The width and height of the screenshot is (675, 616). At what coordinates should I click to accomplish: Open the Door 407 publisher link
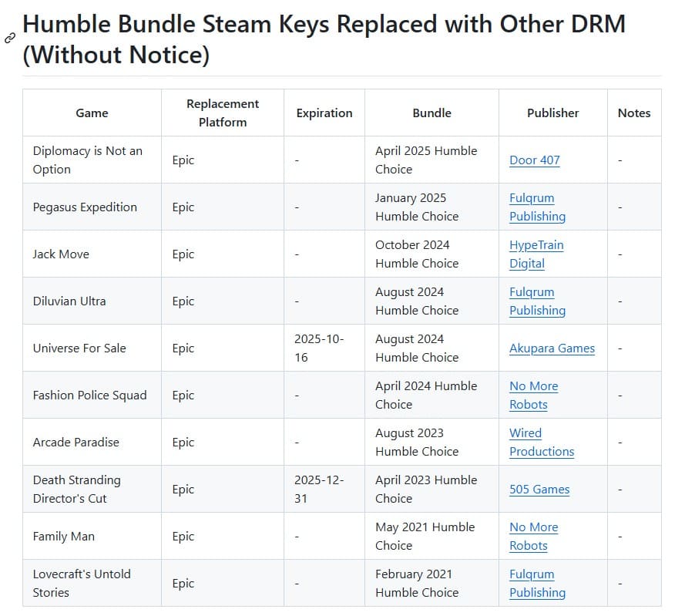tap(534, 160)
